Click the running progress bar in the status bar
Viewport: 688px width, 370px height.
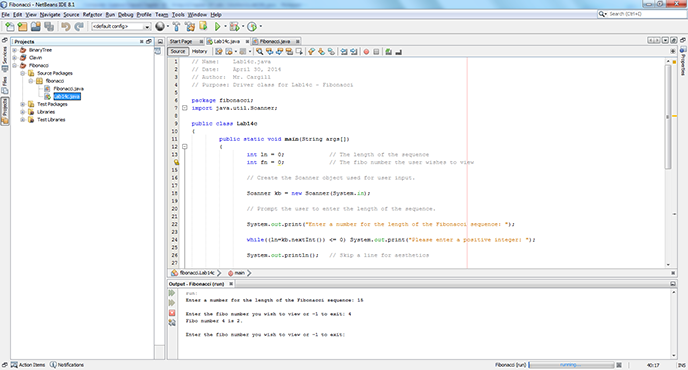pos(571,365)
